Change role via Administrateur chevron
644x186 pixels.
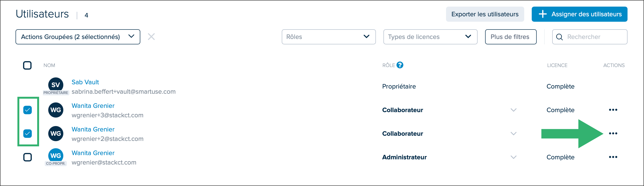coord(514,157)
